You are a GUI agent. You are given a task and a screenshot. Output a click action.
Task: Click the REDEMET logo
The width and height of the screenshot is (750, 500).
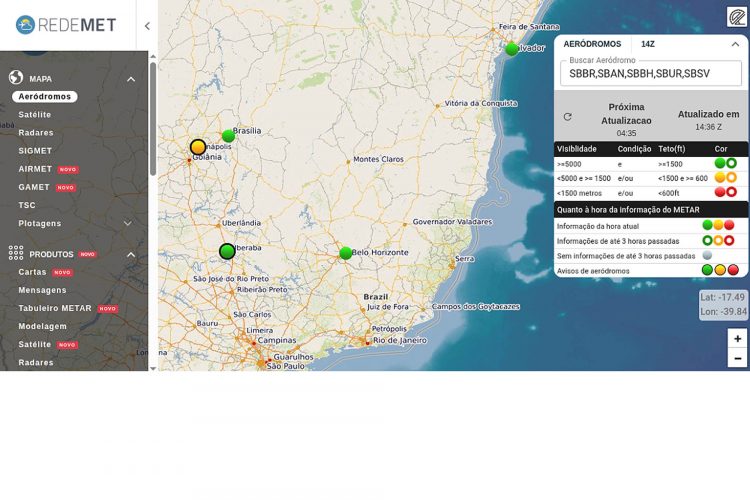pyautogui.click(x=66, y=25)
